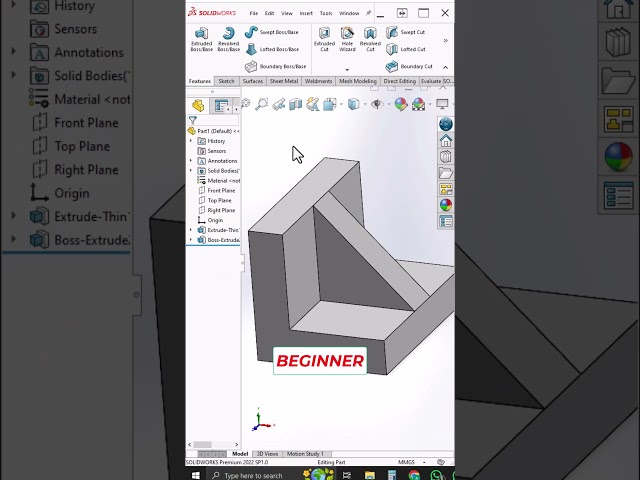The width and height of the screenshot is (640, 480).
Task: Collapse the CommandManager ribbon with up arrow
Action: coord(445,67)
